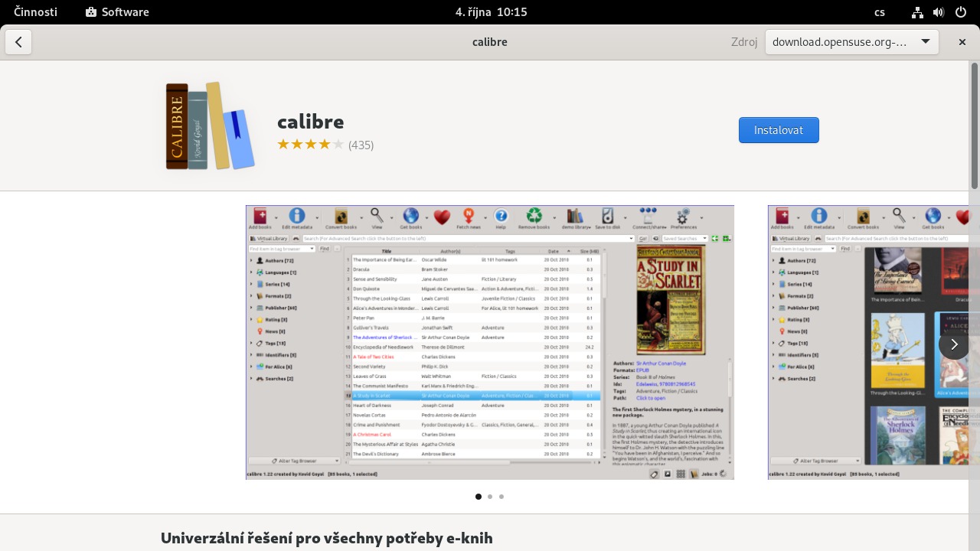
Task: Show next screenshot with the arrow button
Action: click(x=954, y=344)
